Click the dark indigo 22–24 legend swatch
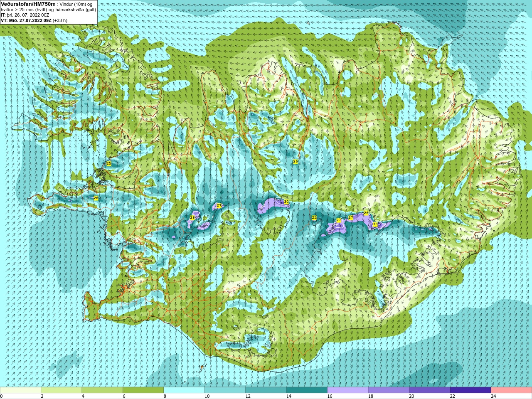The width and height of the screenshot is (532, 399). coord(470,390)
